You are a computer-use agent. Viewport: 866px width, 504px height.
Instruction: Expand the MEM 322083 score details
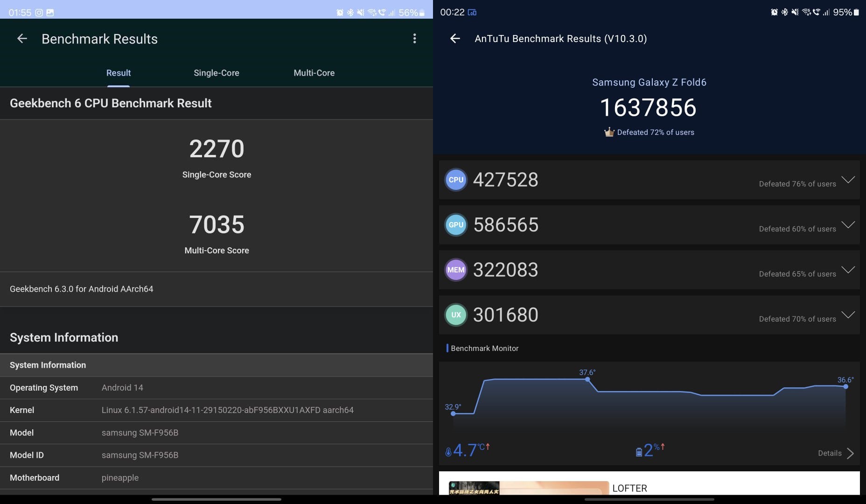(848, 269)
